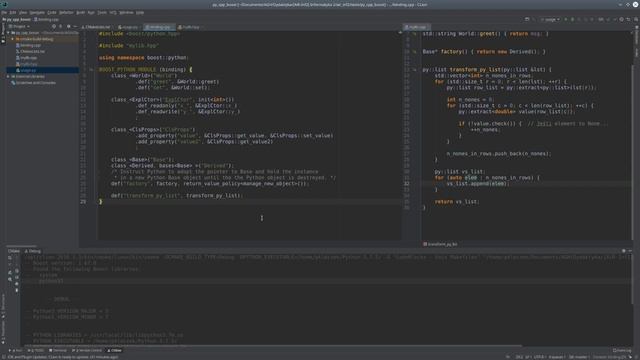The image size is (640, 360).
Task: Click the Debug bug icon in the toolbar
Action: 572,19
